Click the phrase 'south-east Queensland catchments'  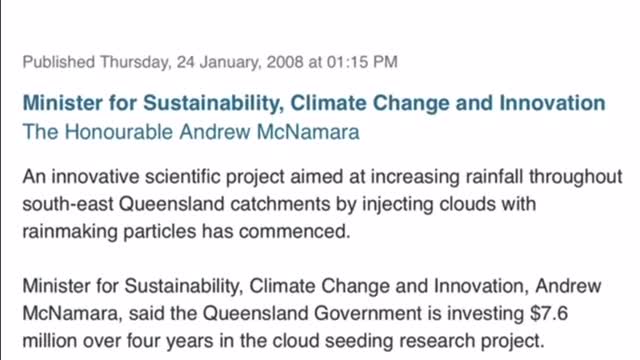[x=176, y=204]
